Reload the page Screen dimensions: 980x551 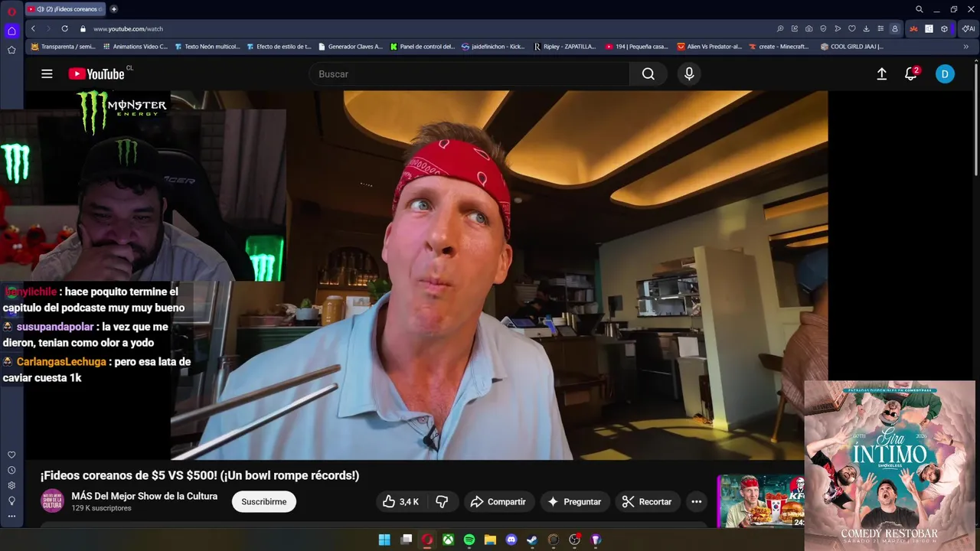pyautogui.click(x=65, y=28)
